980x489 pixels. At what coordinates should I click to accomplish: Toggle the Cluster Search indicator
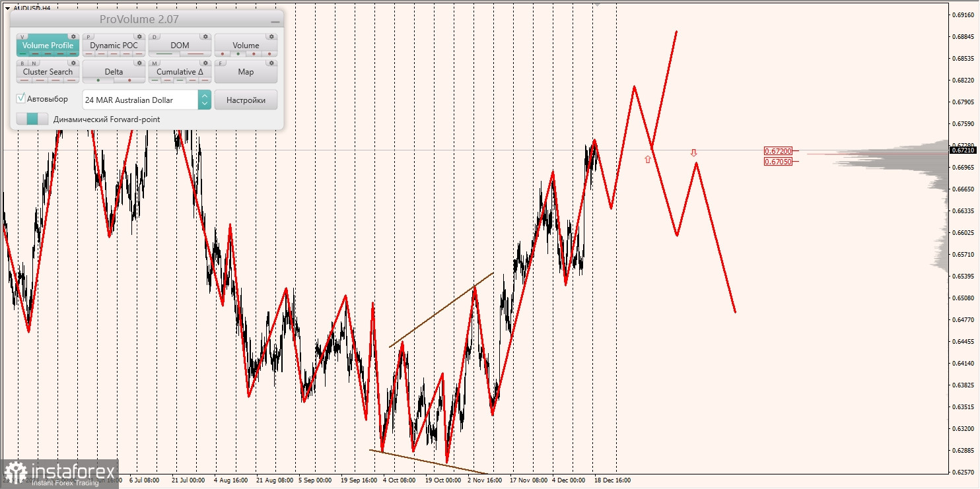coord(48,72)
